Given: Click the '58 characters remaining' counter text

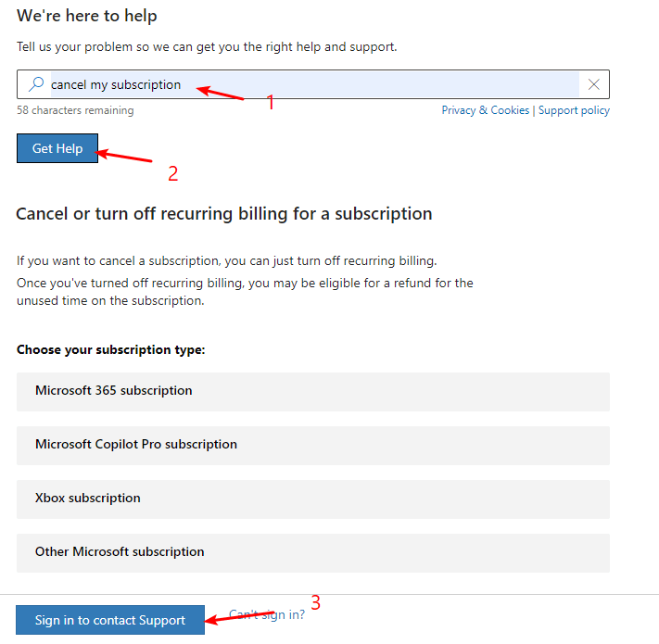Looking at the screenshot, I should tap(75, 110).
